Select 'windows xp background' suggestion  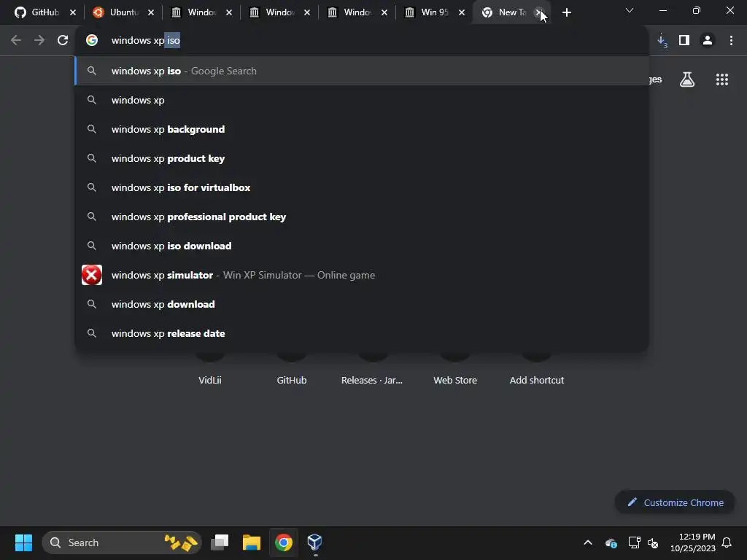tap(362, 129)
